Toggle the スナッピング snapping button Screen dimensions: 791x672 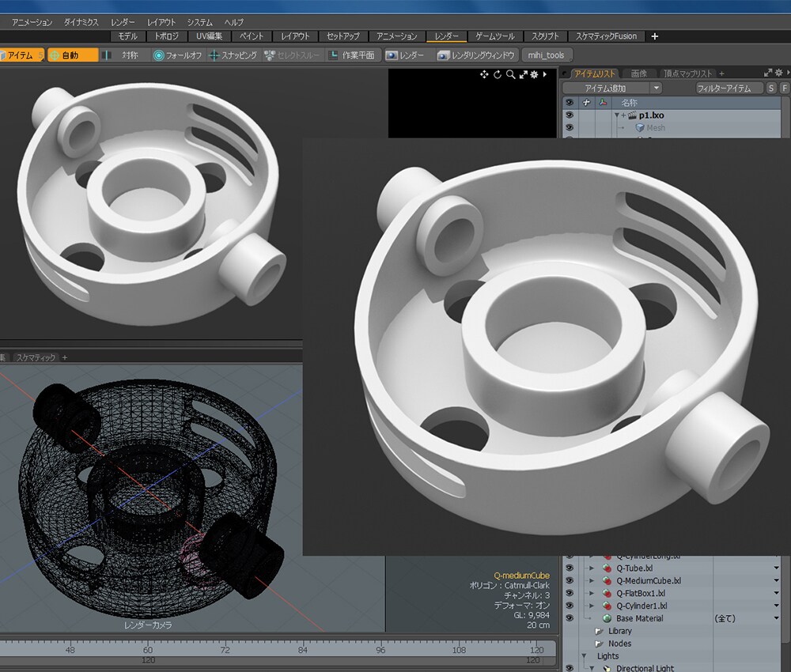click(x=233, y=55)
